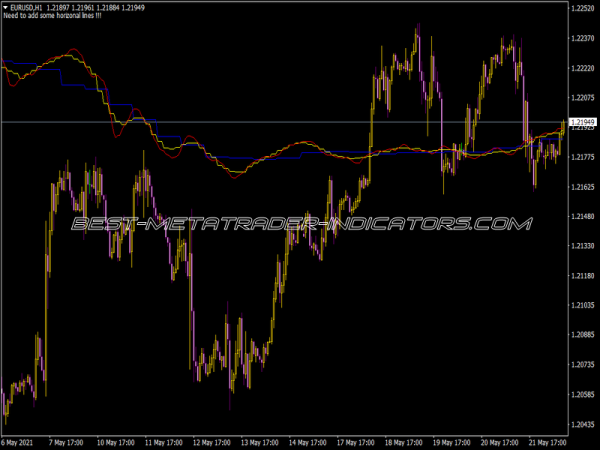Select the white horizontal current price line
Screen dimensions: 600x450
tap(300, 122)
